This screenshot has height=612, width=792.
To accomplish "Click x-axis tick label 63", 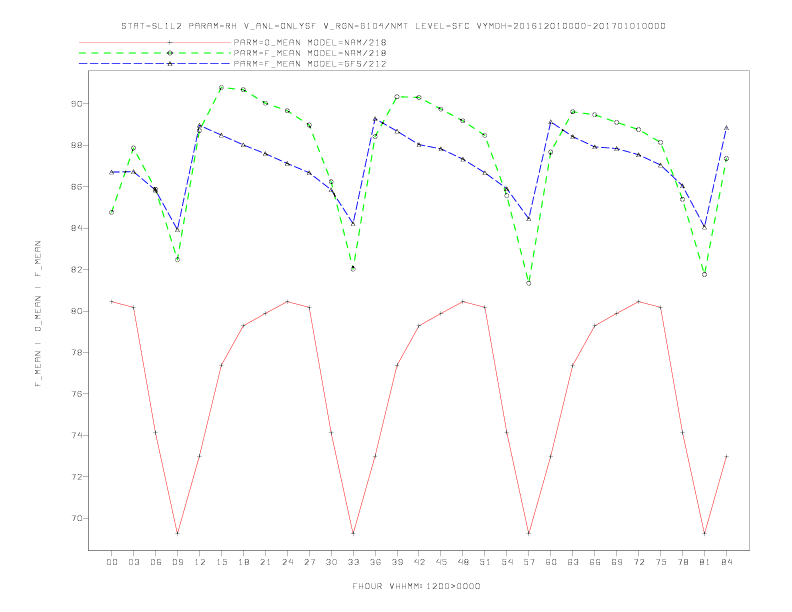I will 573,562.
